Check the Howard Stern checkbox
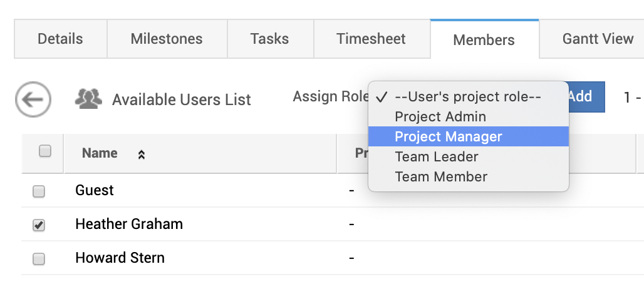 coord(39,259)
